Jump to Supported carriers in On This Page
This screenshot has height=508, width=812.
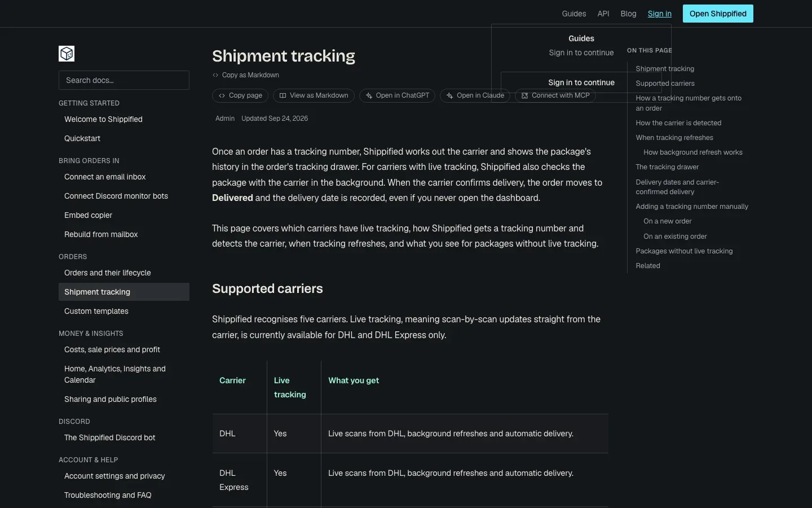pos(665,83)
